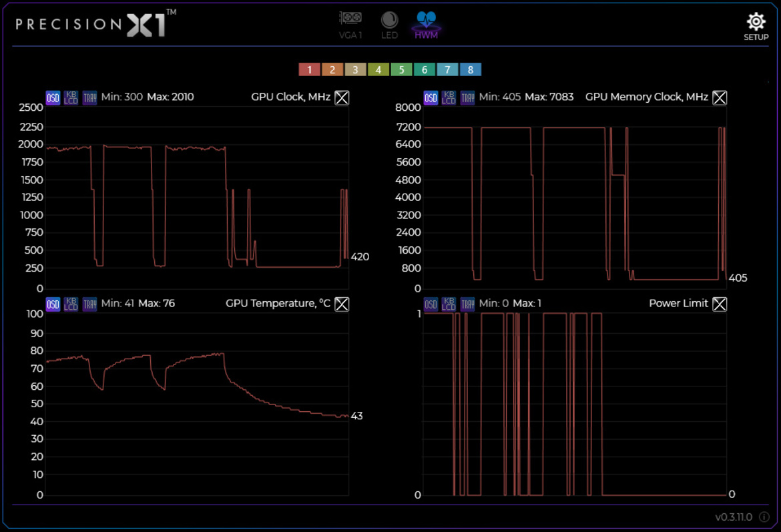
Task: Toggle OSD for GPU Temperature graph
Action: click(53, 304)
